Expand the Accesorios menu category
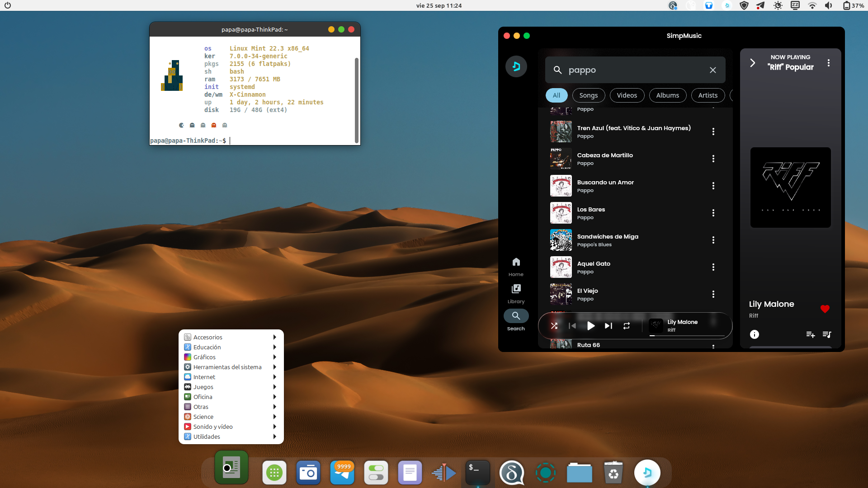 231,337
